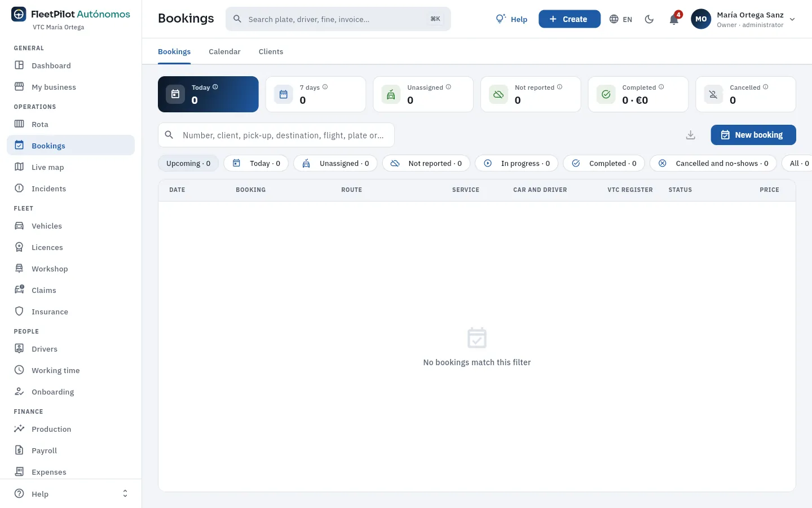Open Help link in top bar
This screenshot has height=508, width=812.
[511, 19]
